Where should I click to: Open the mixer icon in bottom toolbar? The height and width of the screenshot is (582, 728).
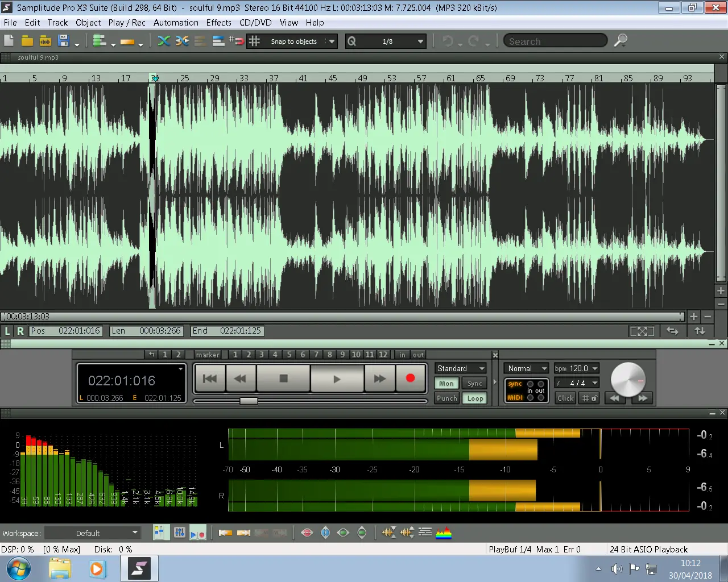tap(180, 533)
